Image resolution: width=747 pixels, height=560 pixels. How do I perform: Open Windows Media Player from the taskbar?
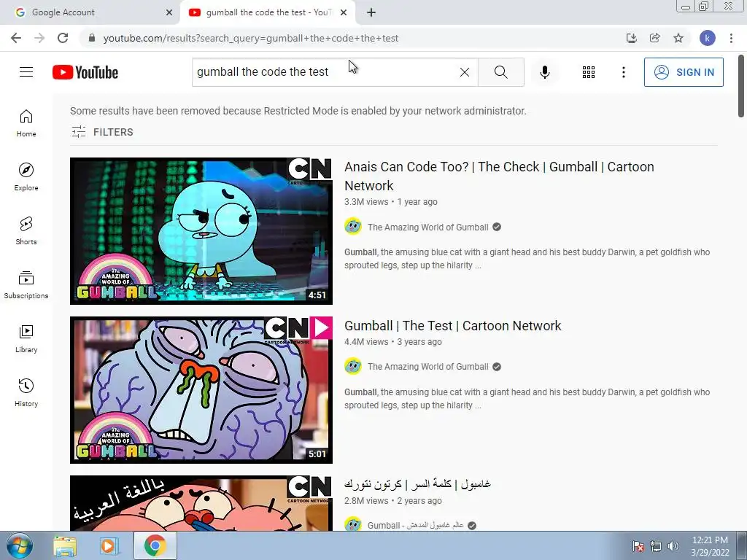[109, 546]
